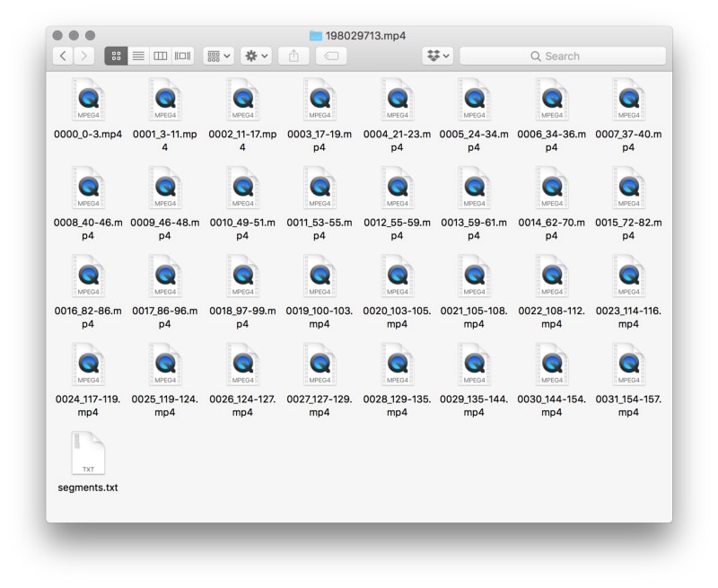The height and width of the screenshot is (588, 718).
Task: Select file 0006_34-36.mp4 icon
Action: [552, 100]
